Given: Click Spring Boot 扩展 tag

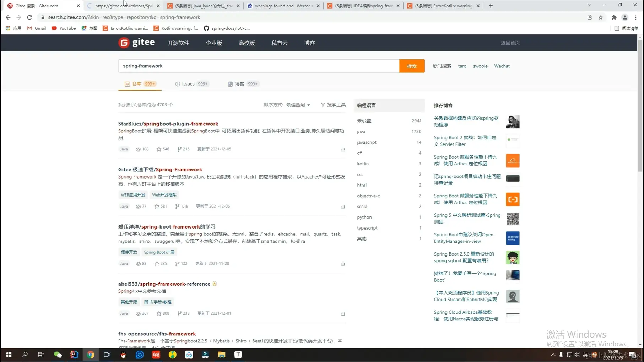Looking at the screenshot, I should [x=159, y=252].
